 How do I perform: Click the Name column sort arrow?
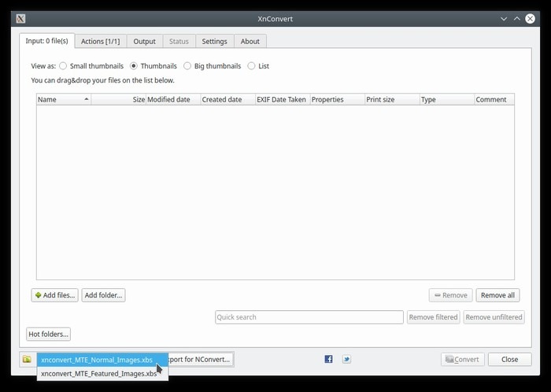click(87, 99)
